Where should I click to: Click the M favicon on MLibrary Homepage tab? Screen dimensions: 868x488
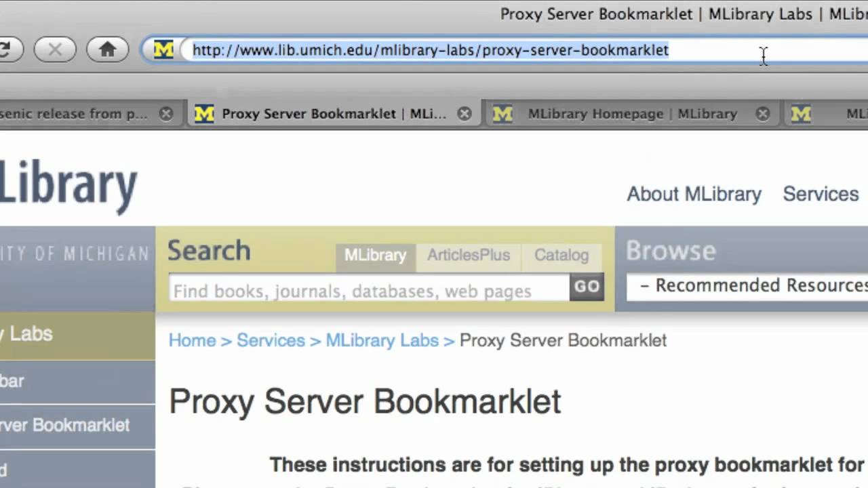[502, 114]
